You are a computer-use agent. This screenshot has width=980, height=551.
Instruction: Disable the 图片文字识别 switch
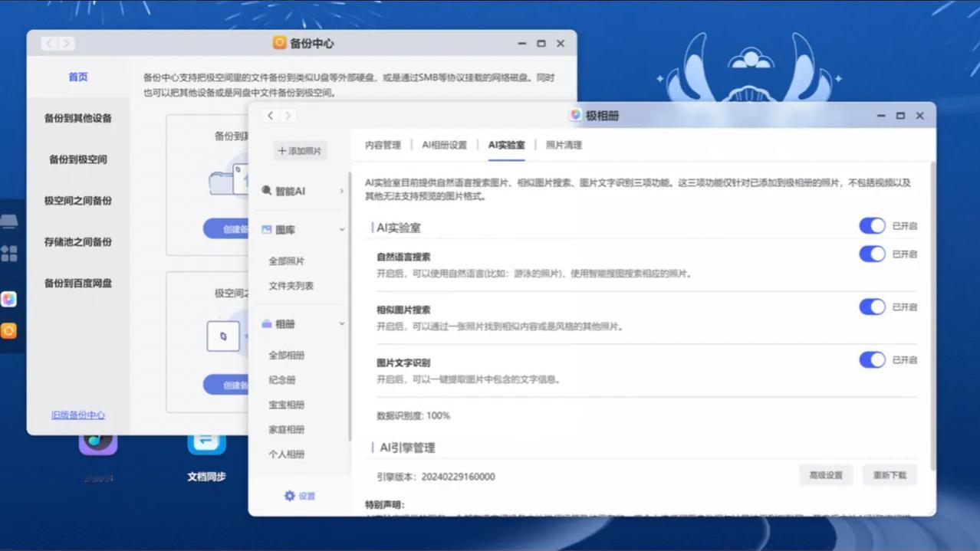872,359
